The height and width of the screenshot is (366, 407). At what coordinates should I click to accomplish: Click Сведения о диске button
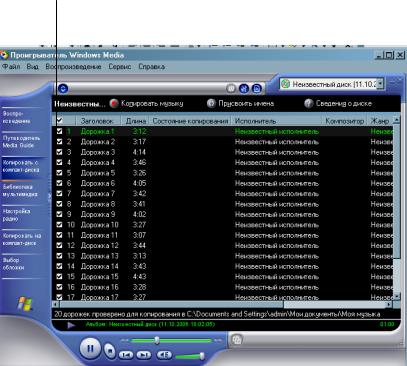tap(338, 103)
